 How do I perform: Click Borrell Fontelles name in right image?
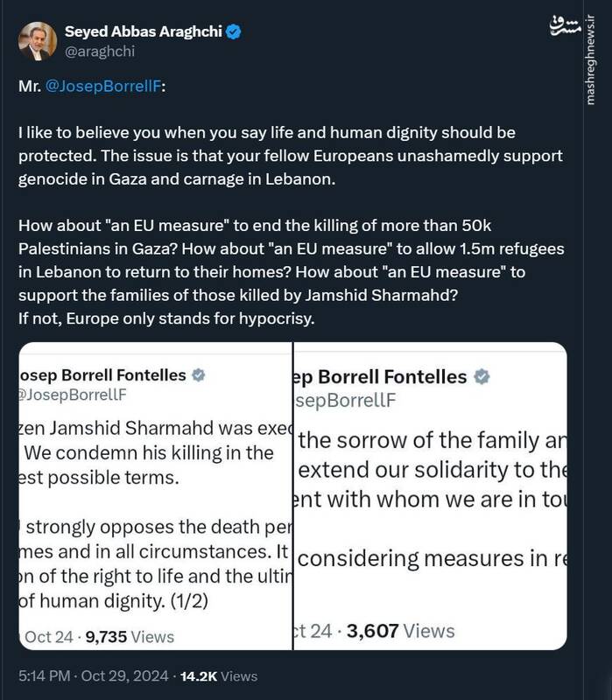coord(380,377)
